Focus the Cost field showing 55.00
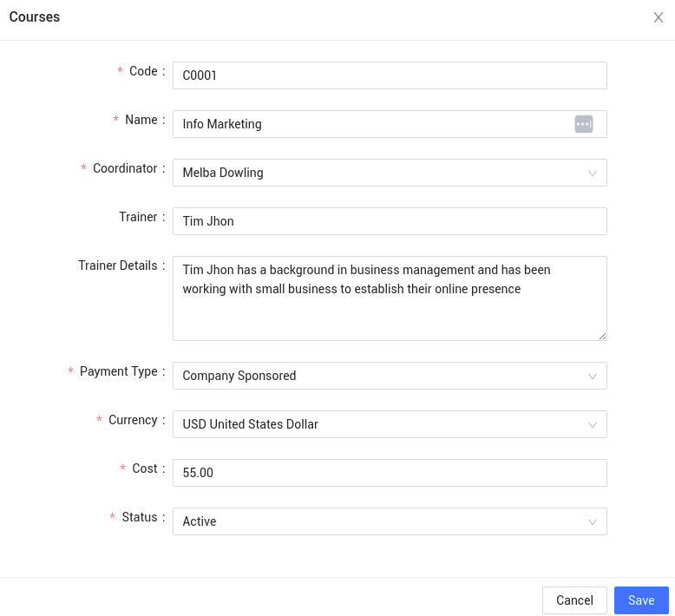 pyautogui.click(x=390, y=473)
